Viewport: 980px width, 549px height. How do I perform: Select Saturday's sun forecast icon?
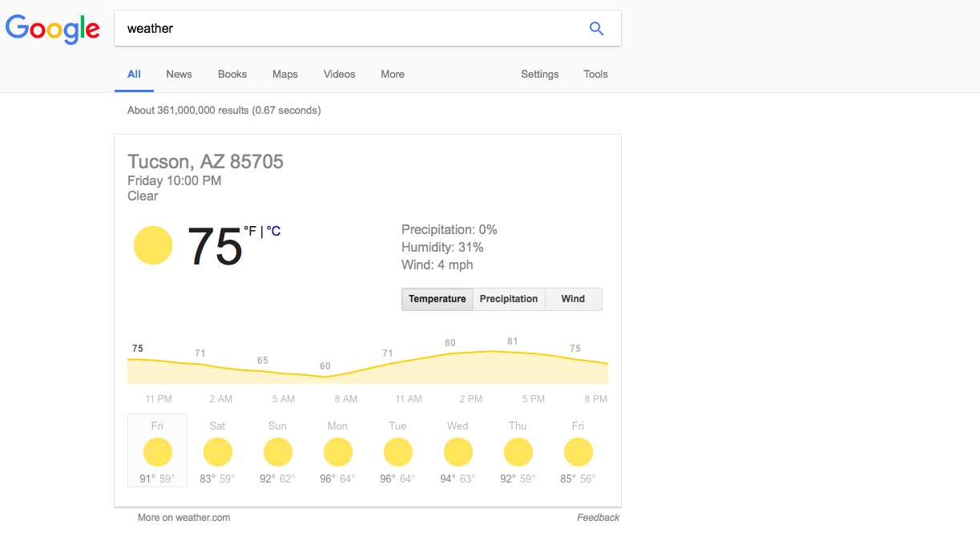click(218, 452)
